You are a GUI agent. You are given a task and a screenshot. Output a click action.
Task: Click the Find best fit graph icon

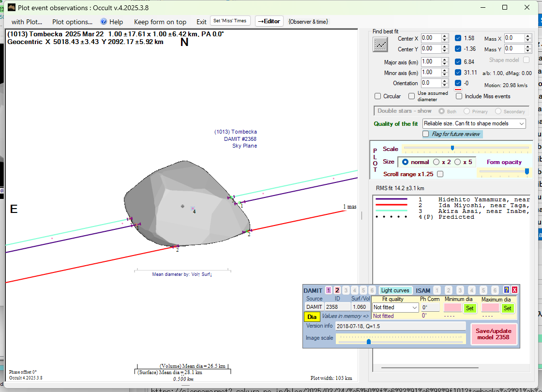point(380,45)
